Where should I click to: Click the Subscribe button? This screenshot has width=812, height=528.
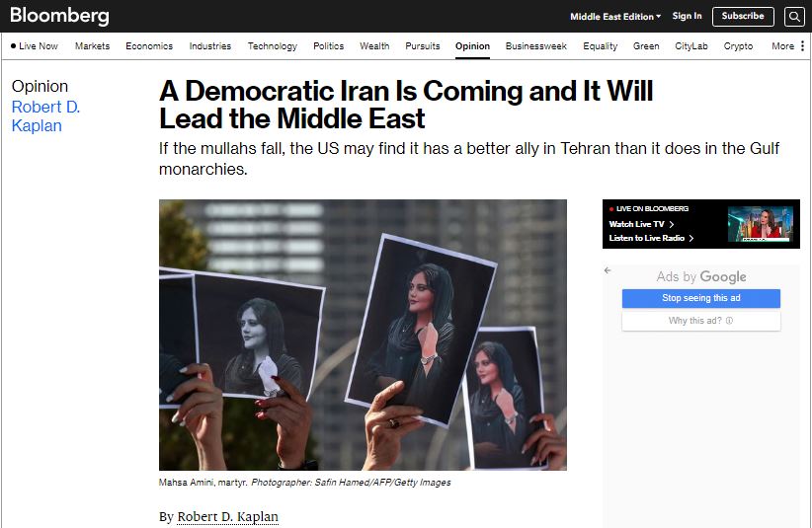743,17
